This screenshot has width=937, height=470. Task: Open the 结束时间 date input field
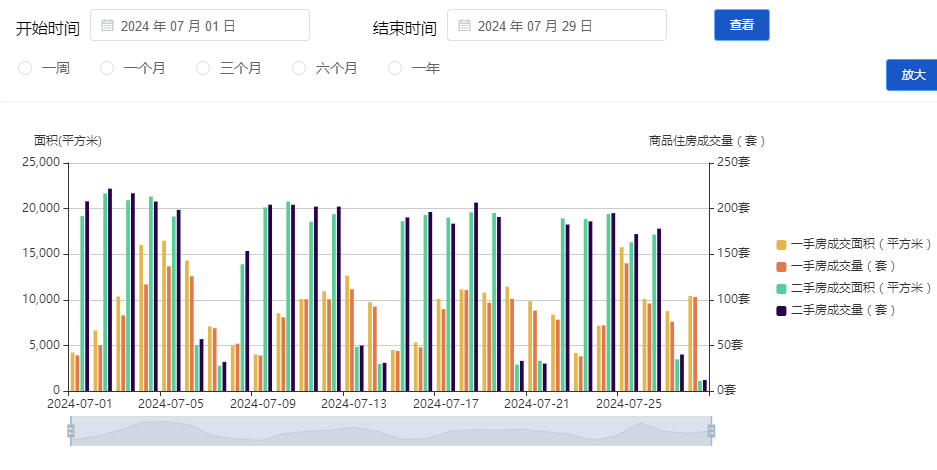coord(556,25)
